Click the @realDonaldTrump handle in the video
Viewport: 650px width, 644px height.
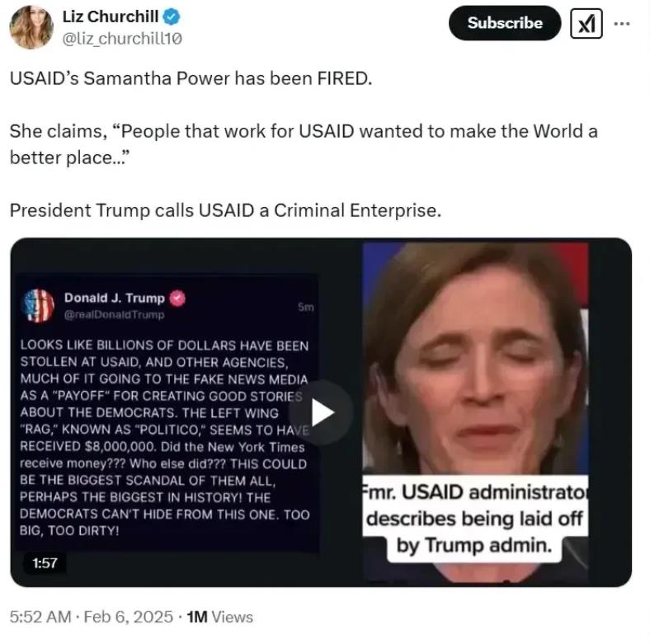(x=114, y=315)
